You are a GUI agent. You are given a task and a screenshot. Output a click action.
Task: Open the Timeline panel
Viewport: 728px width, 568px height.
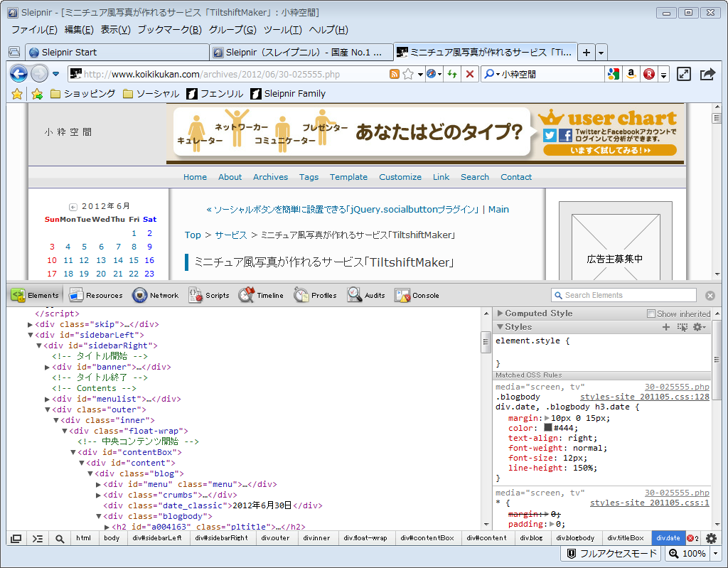pos(261,296)
